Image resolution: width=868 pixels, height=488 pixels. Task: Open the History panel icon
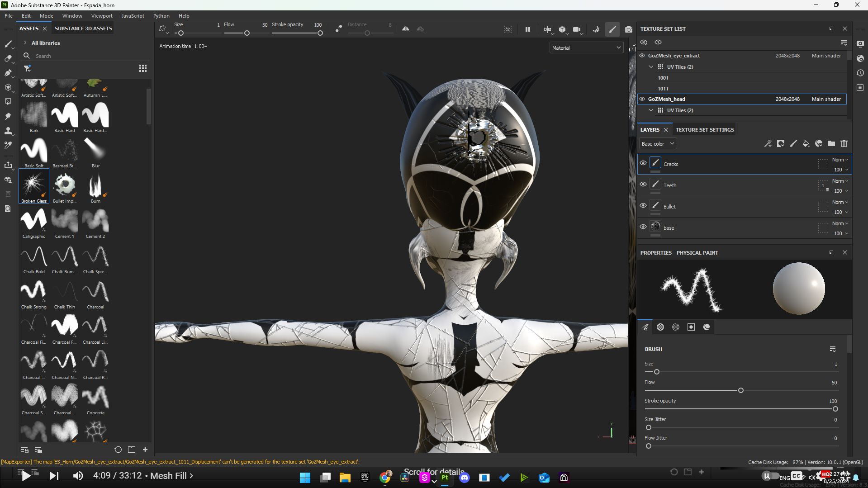pos(860,73)
